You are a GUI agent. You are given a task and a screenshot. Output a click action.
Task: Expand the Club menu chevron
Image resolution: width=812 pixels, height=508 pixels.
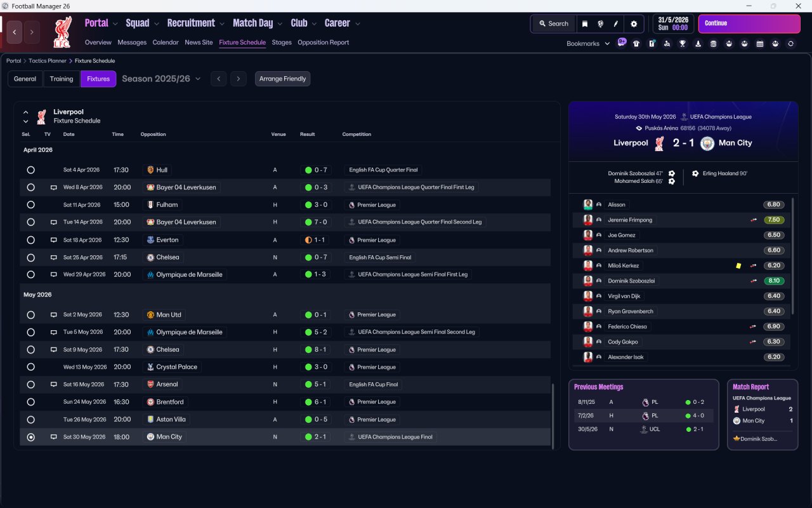click(313, 24)
